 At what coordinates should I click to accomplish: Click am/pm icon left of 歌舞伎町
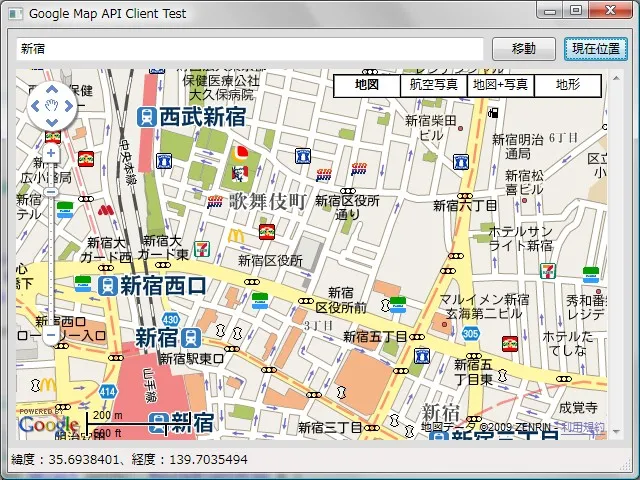coord(215,202)
